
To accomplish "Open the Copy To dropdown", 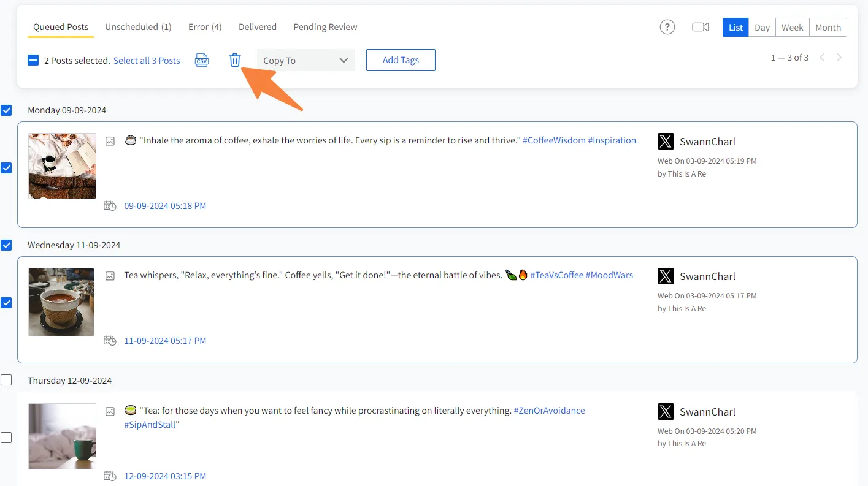I will (x=306, y=60).
